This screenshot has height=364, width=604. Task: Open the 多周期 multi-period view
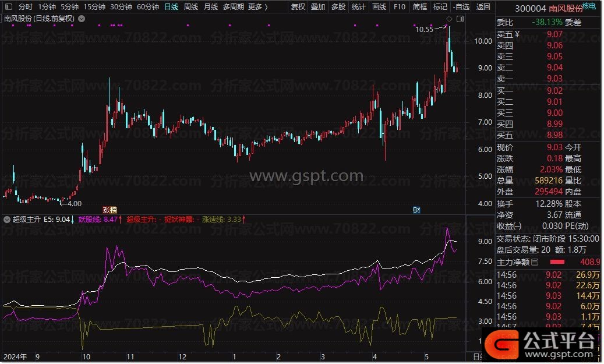234,6
